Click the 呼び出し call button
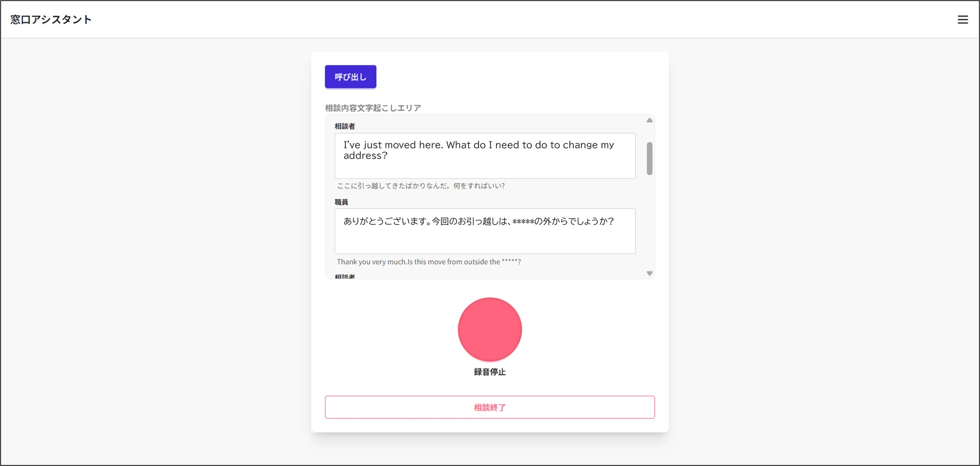 [350, 77]
